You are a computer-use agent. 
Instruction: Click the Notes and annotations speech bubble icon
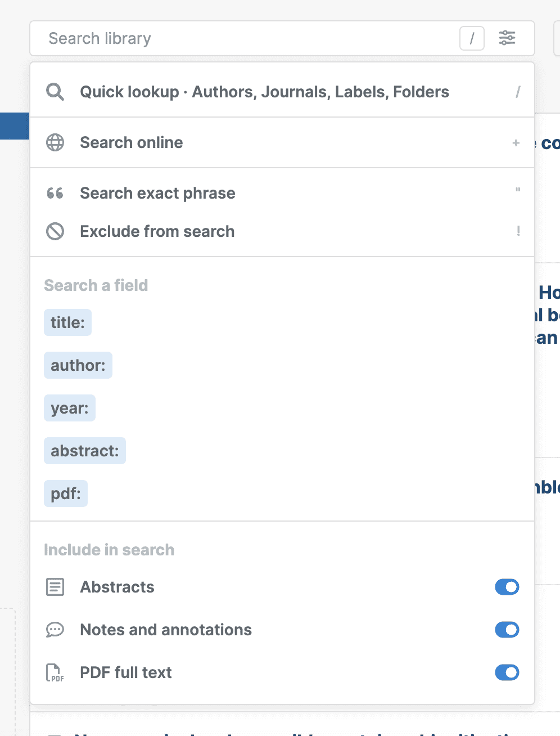coord(55,630)
